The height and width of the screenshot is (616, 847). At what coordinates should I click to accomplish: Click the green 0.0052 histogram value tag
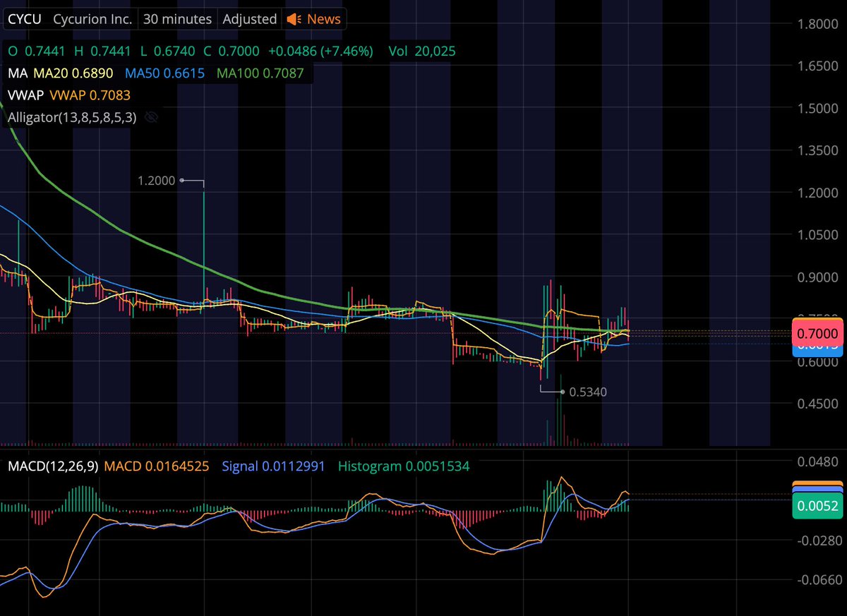(819, 506)
